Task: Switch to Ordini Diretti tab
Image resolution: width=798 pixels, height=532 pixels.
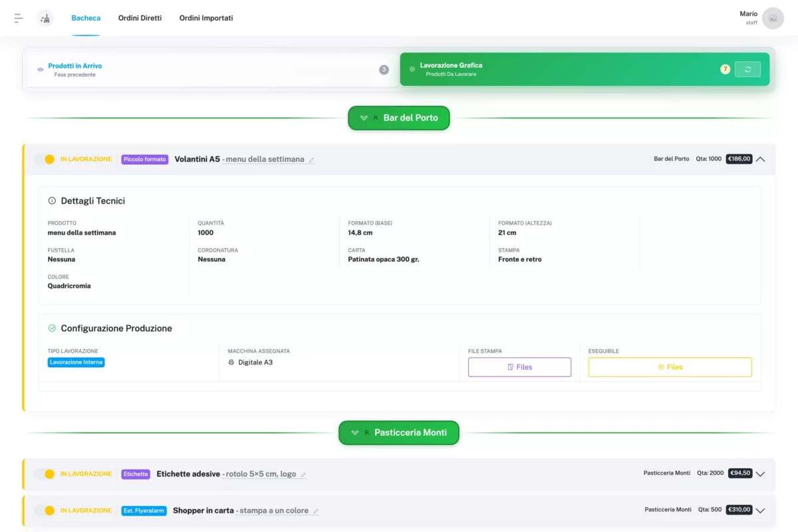Action: pos(140,18)
